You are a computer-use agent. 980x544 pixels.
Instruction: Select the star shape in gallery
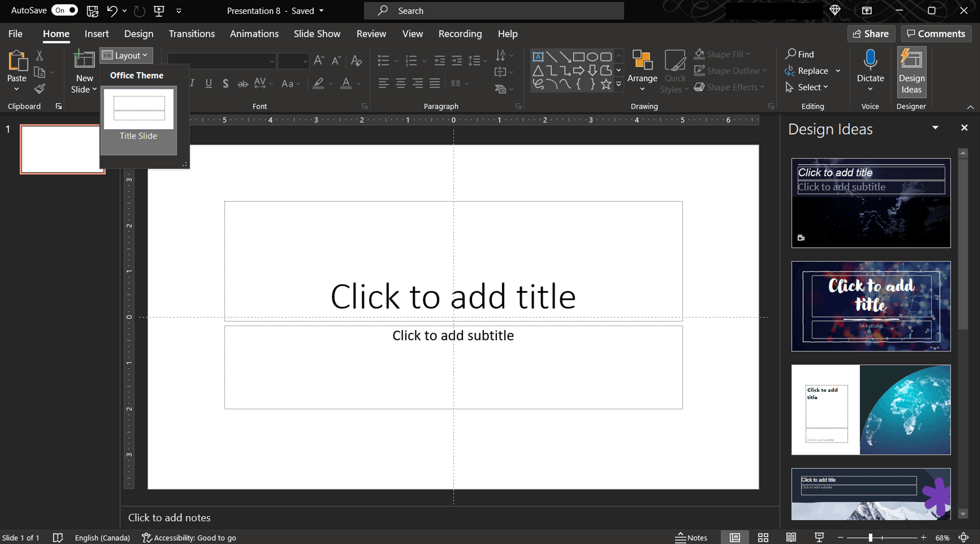tap(606, 84)
